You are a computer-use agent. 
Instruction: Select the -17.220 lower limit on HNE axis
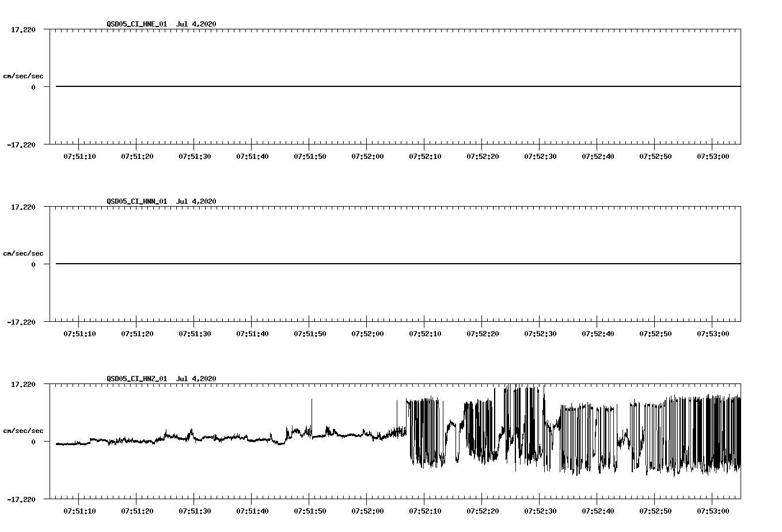pyautogui.click(x=21, y=145)
